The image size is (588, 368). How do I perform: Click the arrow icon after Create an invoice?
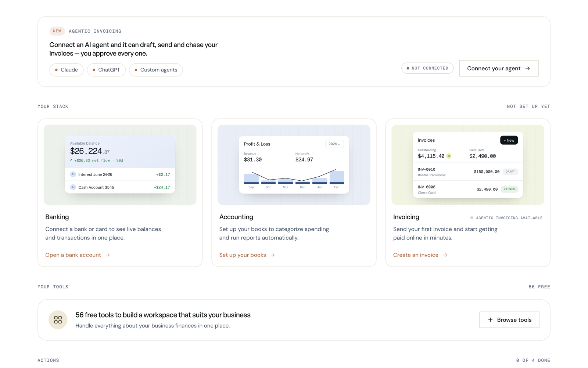pyautogui.click(x=445, y=255)
